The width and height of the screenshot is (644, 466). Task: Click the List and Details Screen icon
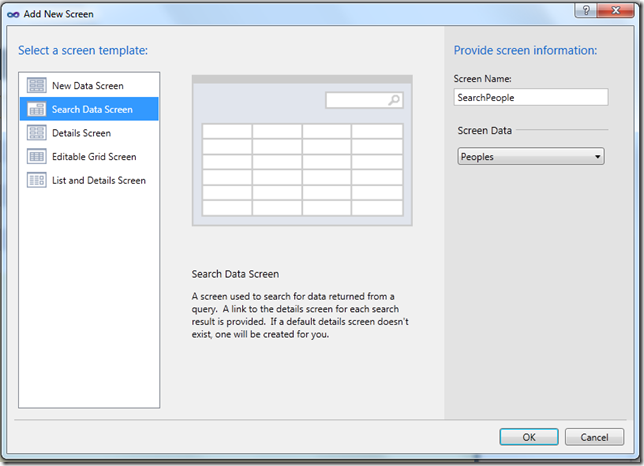coord(36,181)
